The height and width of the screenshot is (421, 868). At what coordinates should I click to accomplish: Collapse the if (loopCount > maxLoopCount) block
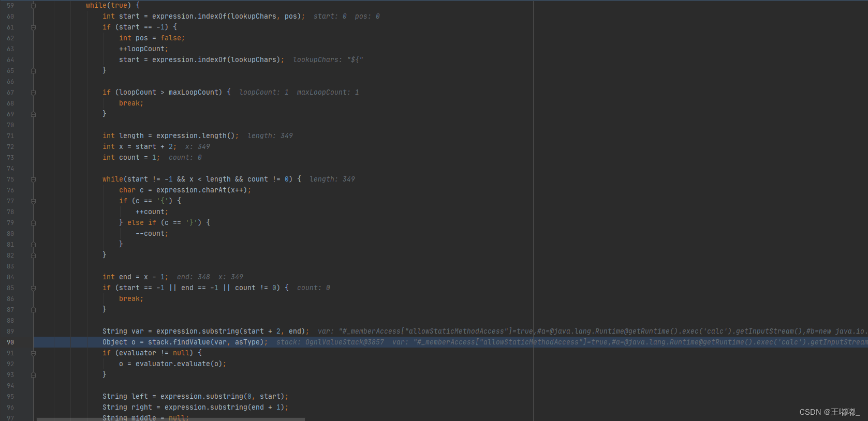[x=33, y=93]
